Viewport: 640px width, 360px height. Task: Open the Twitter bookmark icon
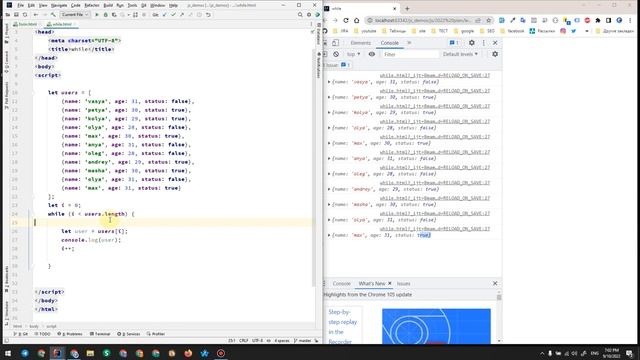(573, 31)
